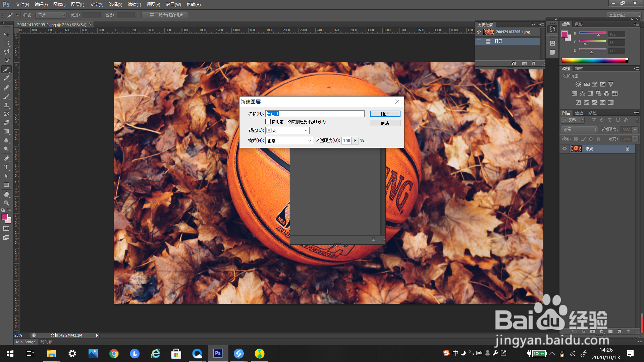
Task: Select the Zoom tool
Action: 6,203
